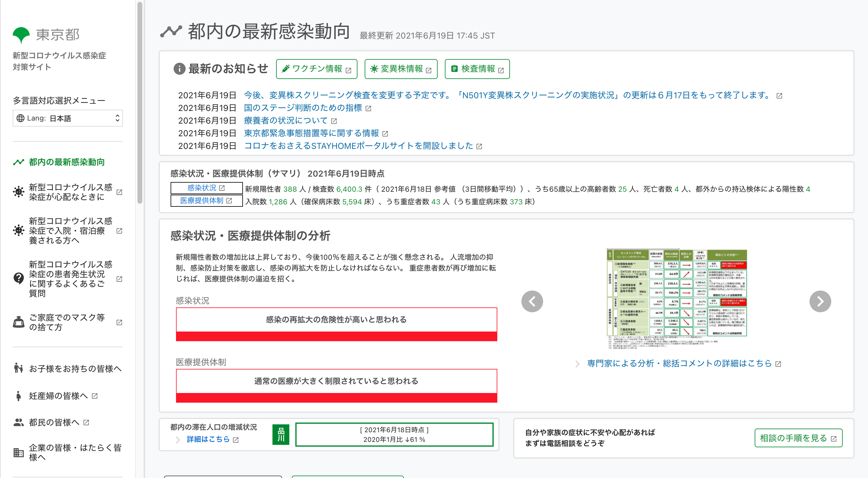Click the pregnant woman icon beside 妊産婦の皆様へ
The height and width of the screenshot is (478, 868).
[18, 395]
